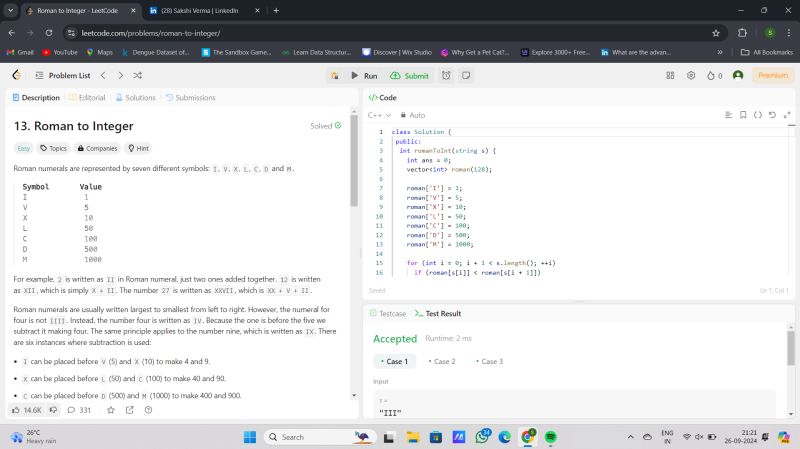Click the Easy difficulty tag

point(23,148)
